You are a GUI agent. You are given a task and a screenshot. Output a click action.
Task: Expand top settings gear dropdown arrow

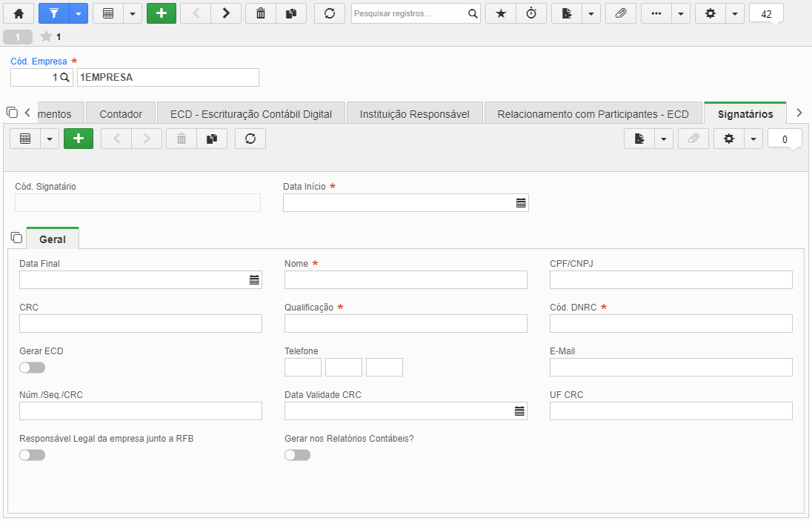(735, 13)
